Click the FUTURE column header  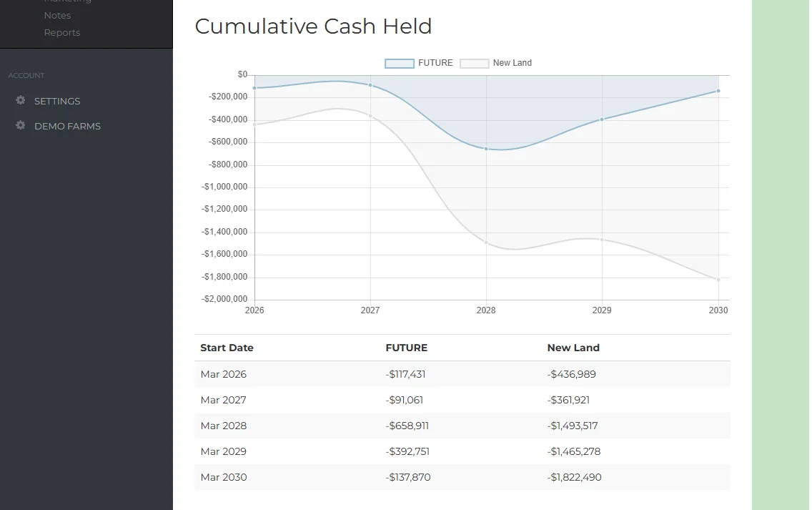[x=406, y=348]
